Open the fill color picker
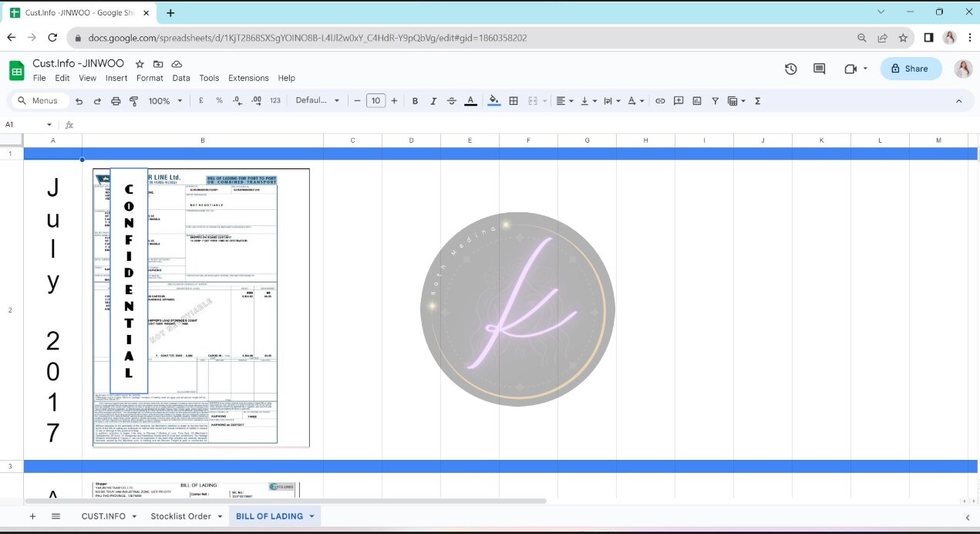The image size is (980, 534). (x=494, y=101)
